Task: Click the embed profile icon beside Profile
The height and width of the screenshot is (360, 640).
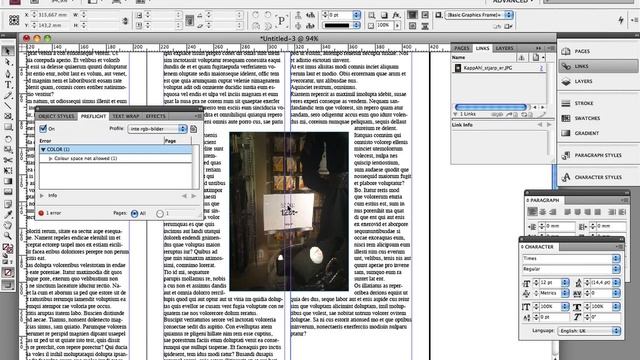Action: (x=193, y=129)
